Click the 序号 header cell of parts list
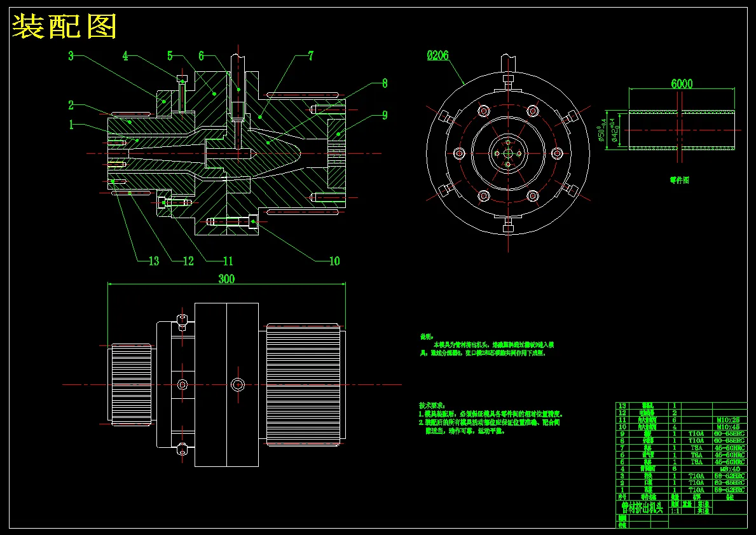This screenshot has height=535, width=756. click(622, 497)
